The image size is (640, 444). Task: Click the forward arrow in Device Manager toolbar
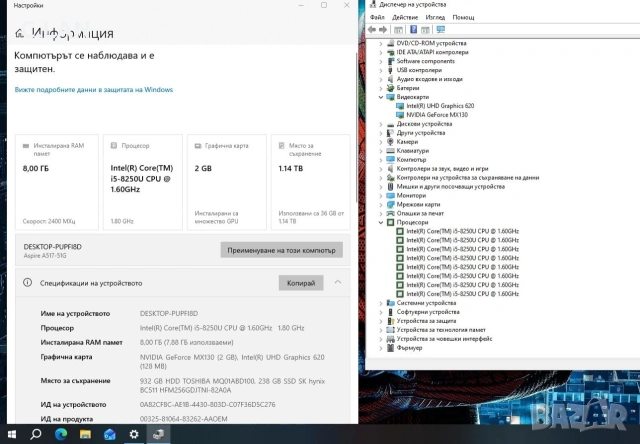[x=383, y=29]
